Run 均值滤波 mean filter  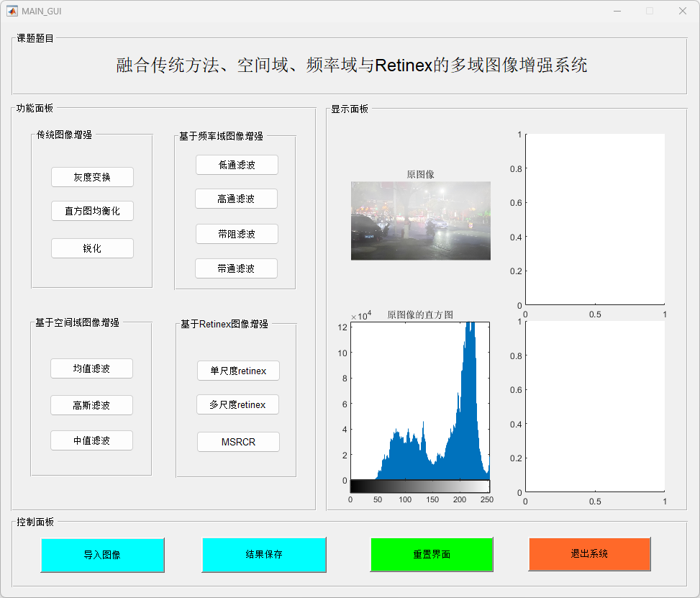(91, 368)
